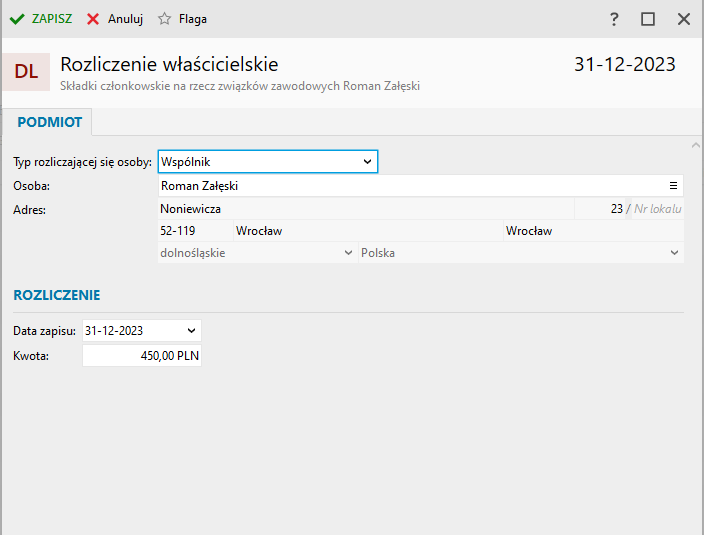Toggle the Flaga star icon
Viewport: 704px width, 535px height.
(x=164, y=19)
